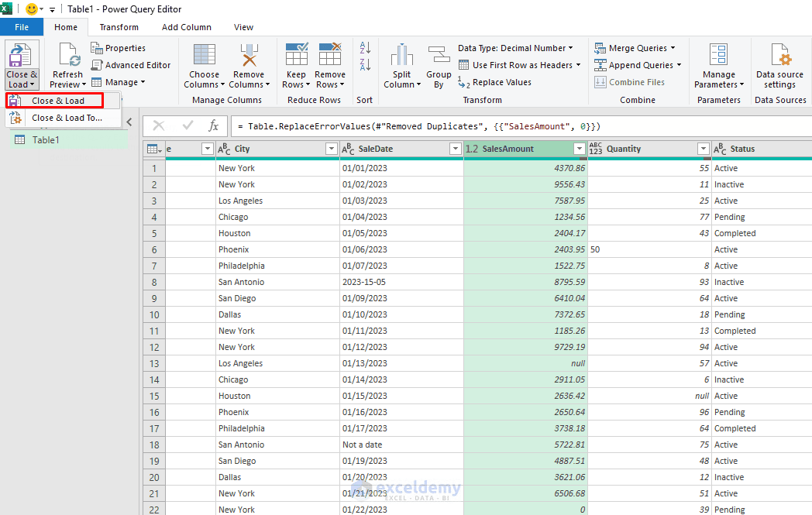Switch to the View tab
This screenshot has width=812, height=515.
[243, 27]
